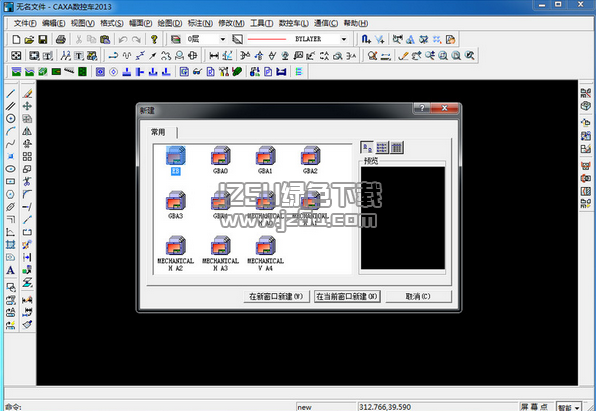
Task: Select the 常用 tab in the dialog
Action: click(159, 132)
